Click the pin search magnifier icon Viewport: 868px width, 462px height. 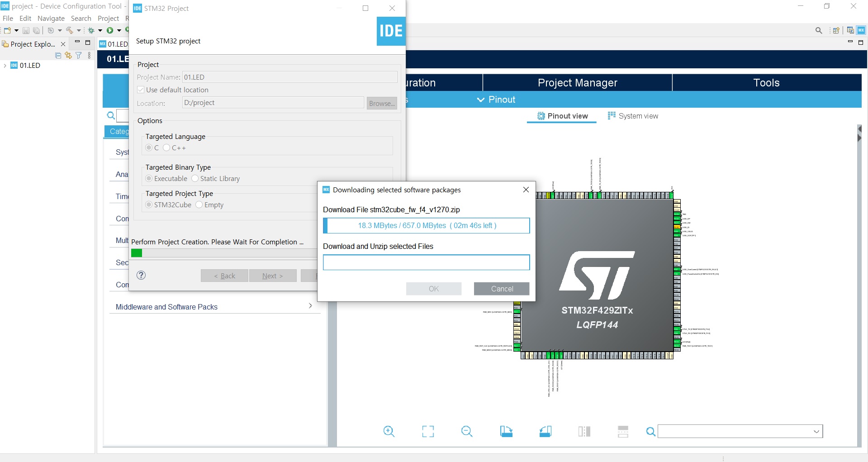click(650, 432)
